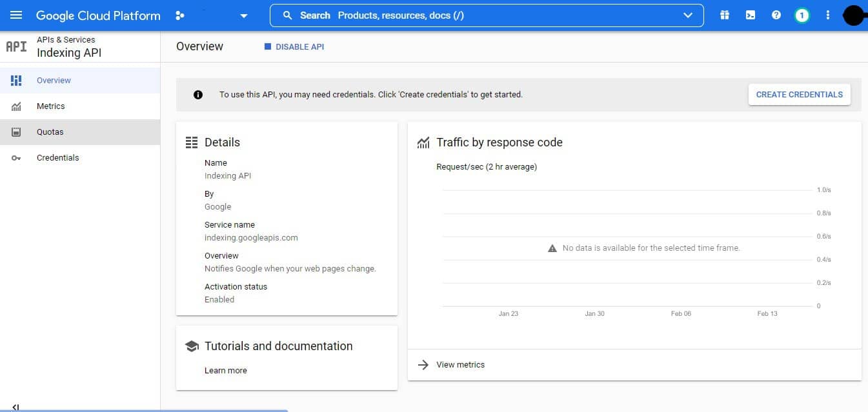Open the notifications bell showing 1
The height and width of the screenshot is (412, 868).
[x=802, y=14]
